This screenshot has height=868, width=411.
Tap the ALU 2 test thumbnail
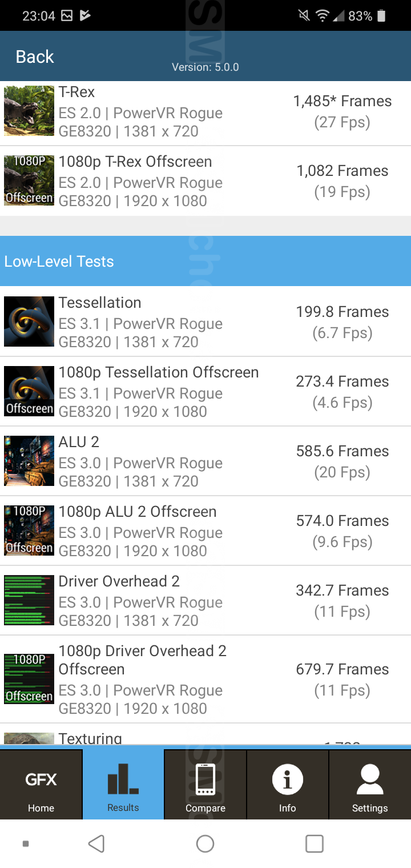click(x=29, y=461)
